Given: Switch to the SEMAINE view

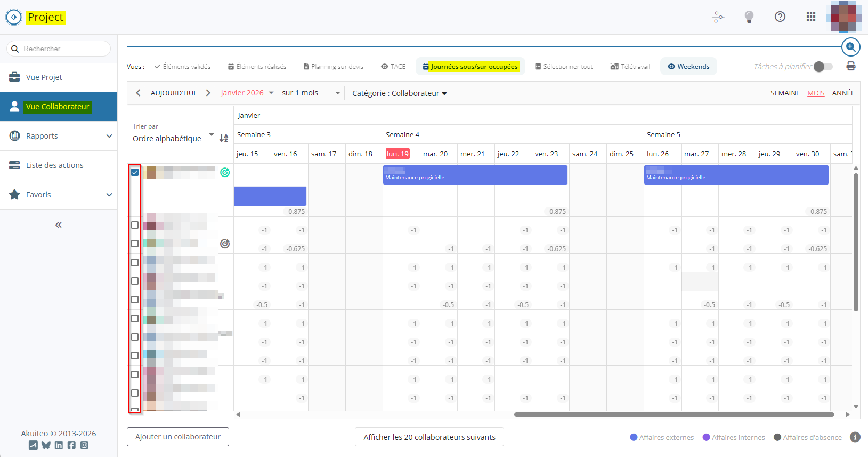Looking at the screenshot, I should (785, 93).
